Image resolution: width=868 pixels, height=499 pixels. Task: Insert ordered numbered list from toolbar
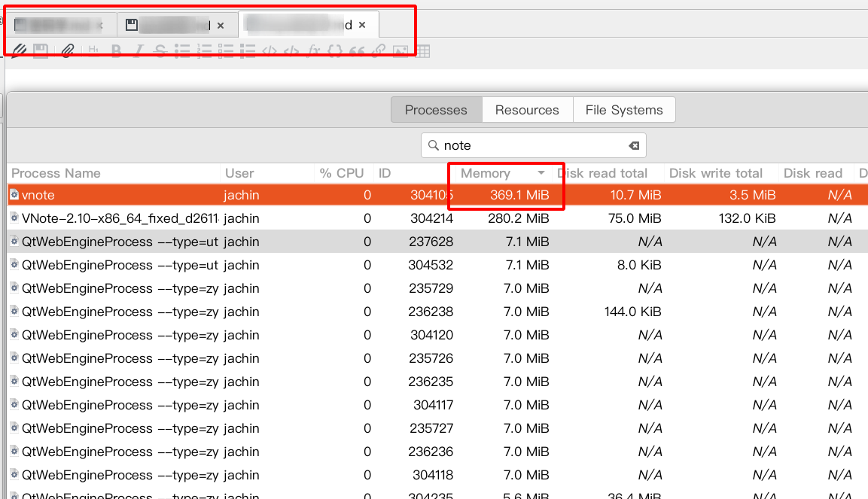click(204, 51)
